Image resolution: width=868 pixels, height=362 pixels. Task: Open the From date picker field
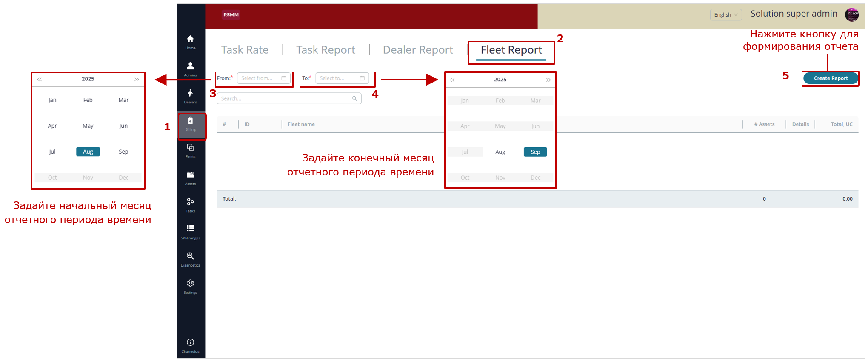(263, 78)
